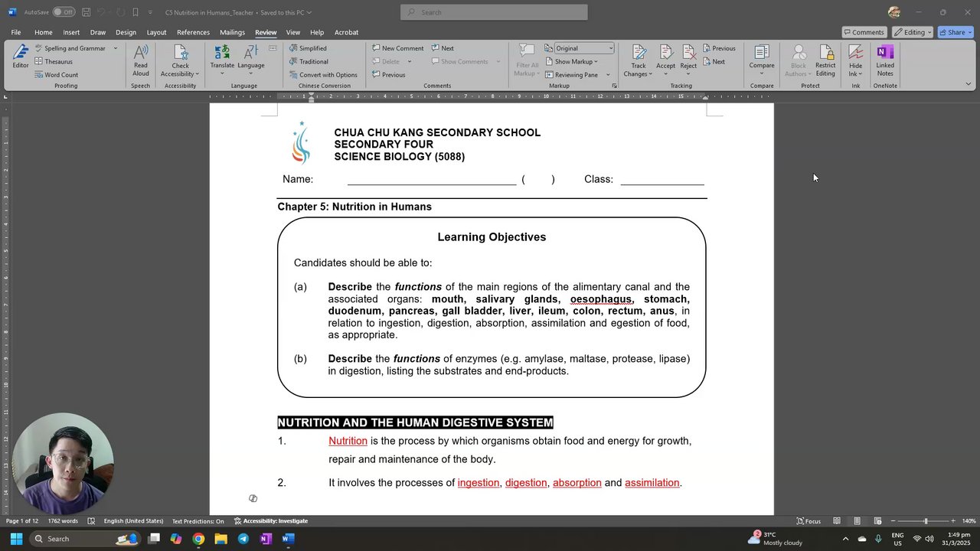Switch to the Insert tab
The width and height of the screenshot is (980, 551).
coord(71,32)
